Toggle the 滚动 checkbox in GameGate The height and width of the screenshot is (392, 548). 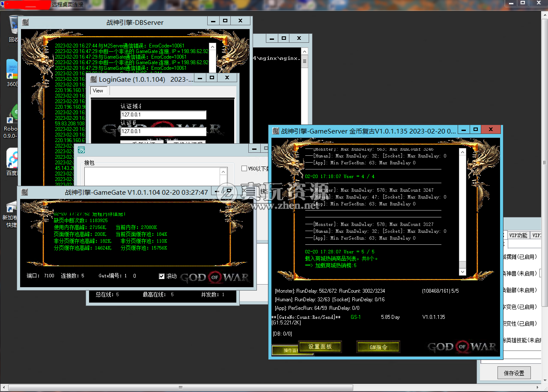tap(161, 276)
